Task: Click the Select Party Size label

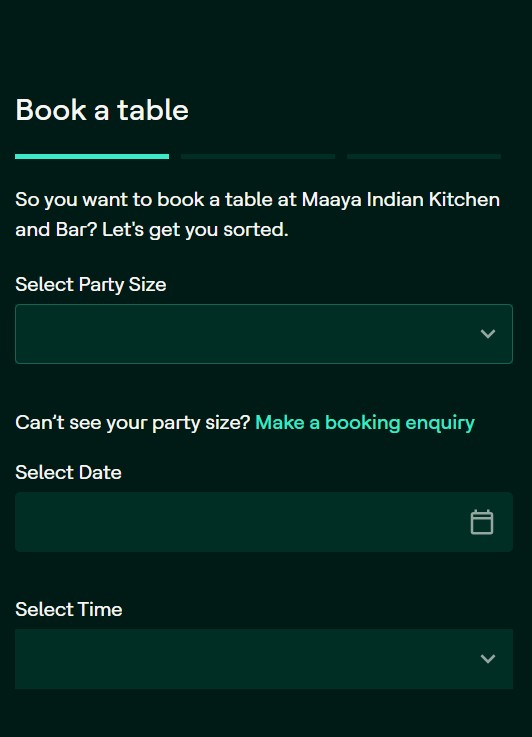Action: [91, 285]
